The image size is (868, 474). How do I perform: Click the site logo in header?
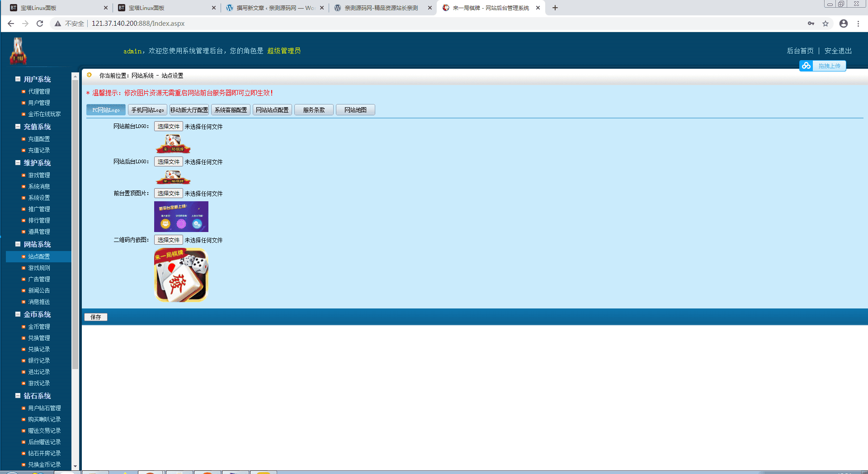pyautogui.click(x=18, y=51)
